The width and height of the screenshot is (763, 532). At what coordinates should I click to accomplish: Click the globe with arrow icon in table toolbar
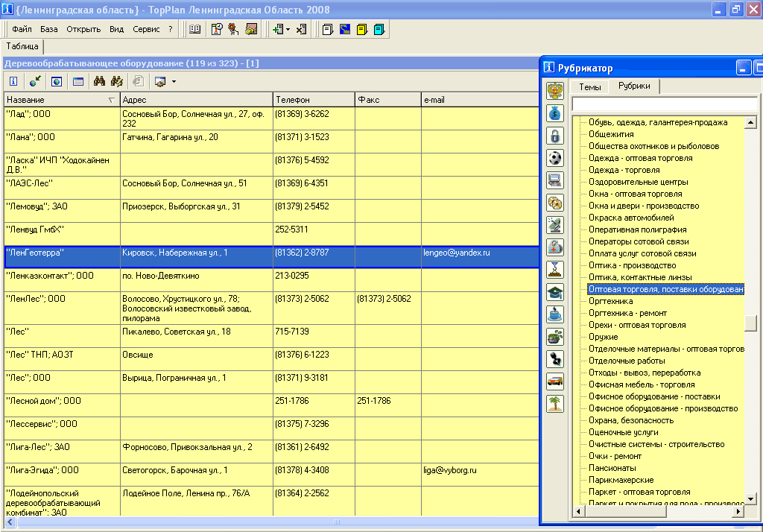(x=35, y=81)
